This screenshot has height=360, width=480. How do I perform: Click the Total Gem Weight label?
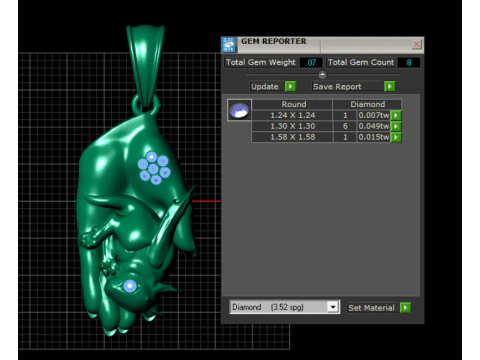click(261, 62)
